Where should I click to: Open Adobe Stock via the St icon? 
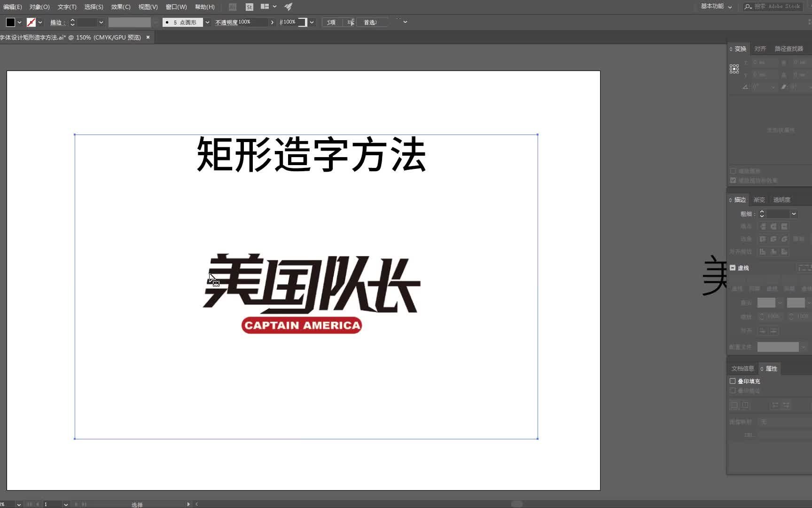(x=250, y=7)
